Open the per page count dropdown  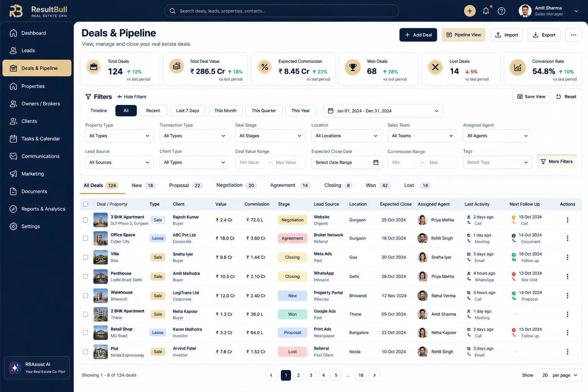pos(560,375)
